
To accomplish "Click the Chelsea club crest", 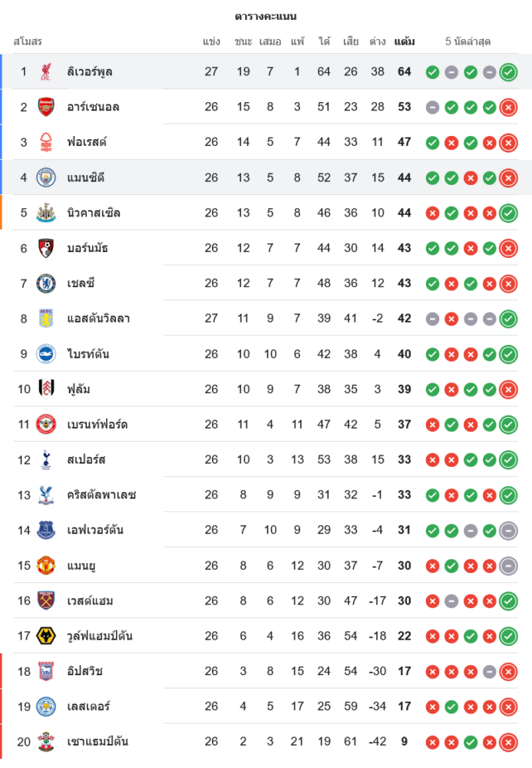I will [x=46, y=283].
